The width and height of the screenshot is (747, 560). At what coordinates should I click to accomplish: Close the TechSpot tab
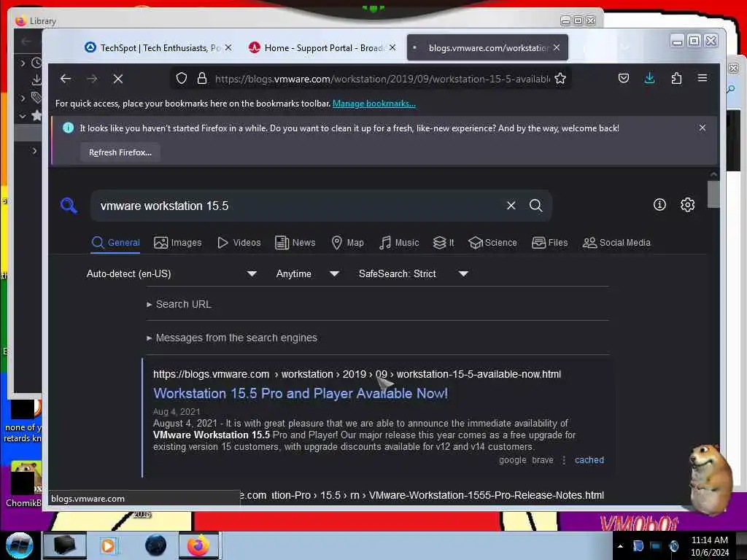coord(228,47)
